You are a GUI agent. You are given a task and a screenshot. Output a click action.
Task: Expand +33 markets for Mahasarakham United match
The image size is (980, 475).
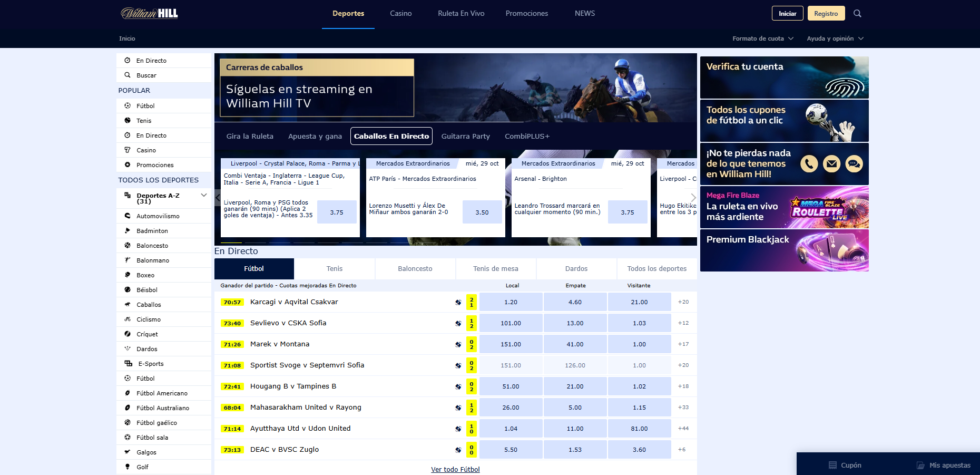point(683,408)
